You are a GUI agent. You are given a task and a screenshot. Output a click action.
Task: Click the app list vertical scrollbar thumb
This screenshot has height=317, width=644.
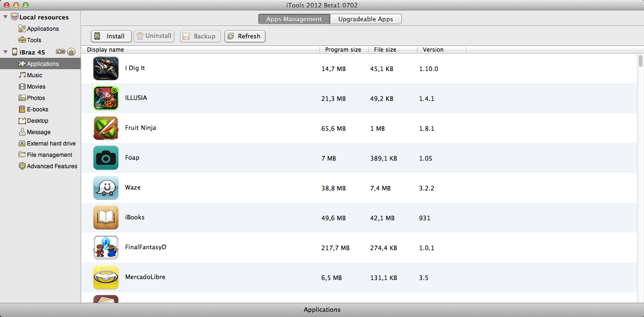click(x=640, y=61)
